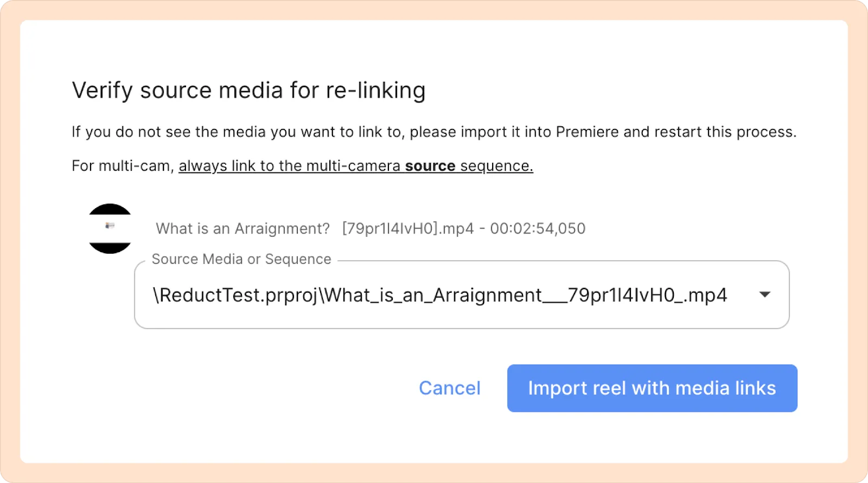
Task: Click the circular media thumbnail
Action: (x=110, y=228)
